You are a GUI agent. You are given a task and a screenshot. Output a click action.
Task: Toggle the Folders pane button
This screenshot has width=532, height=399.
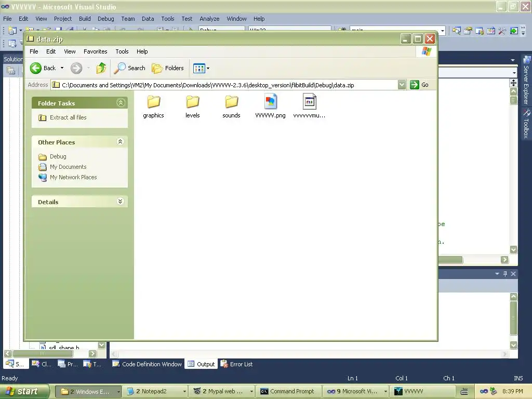(x=168, y=68)
